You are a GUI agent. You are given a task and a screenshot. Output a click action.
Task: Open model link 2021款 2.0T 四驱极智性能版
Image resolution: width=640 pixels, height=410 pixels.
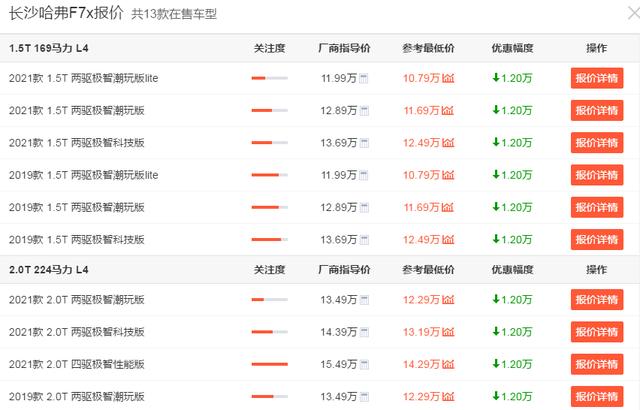(x=77, y=364)
